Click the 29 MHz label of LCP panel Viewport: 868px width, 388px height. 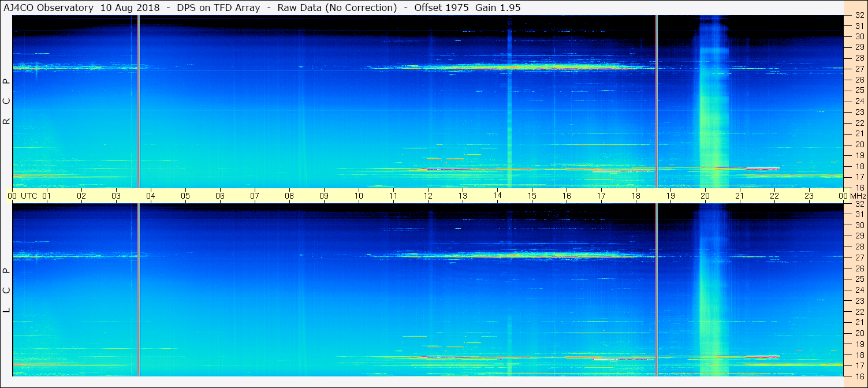[859, 236]
